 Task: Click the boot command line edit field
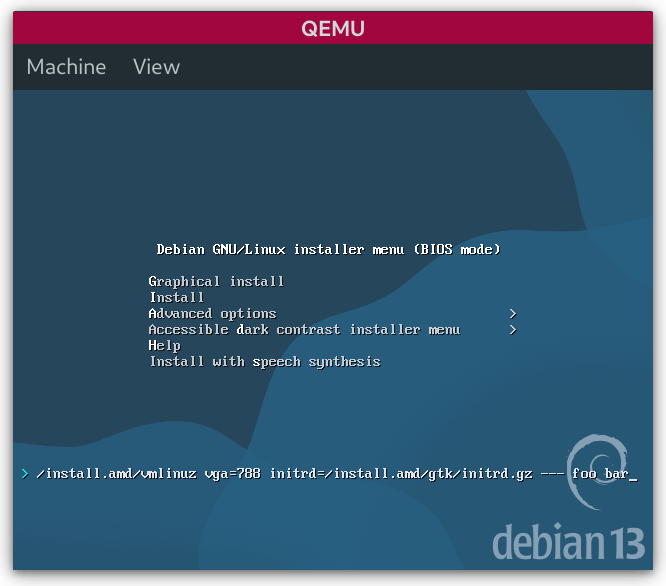[x=337, y=473]
